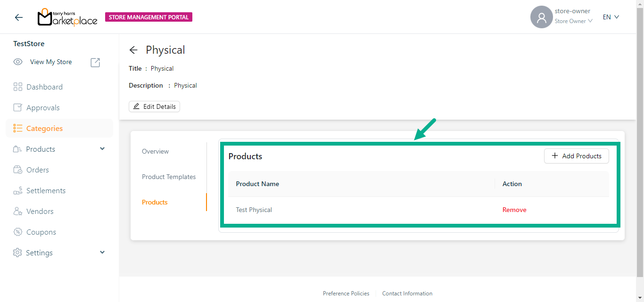The image size is (644, 302).
Task: Click the back arrow in top header
Action: [x=18, y=17]
